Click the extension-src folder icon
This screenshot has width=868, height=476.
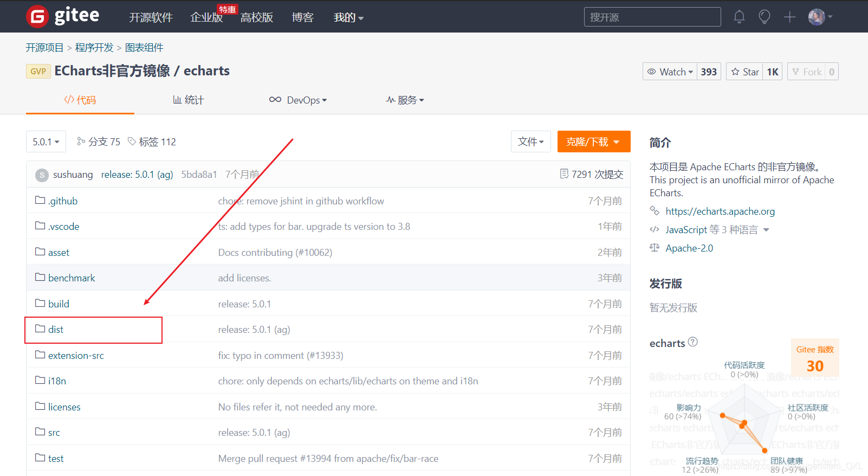tap(40, 355)
